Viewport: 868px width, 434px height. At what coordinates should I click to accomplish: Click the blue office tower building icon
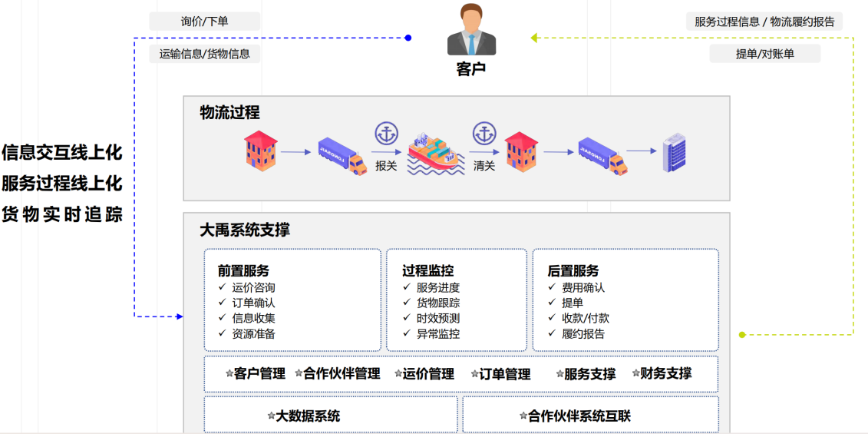click(675, 152)
